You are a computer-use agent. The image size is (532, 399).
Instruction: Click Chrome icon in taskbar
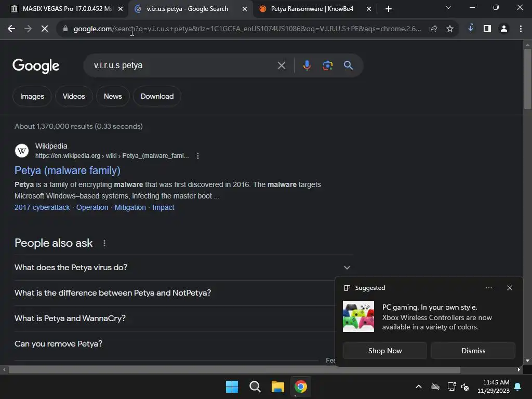(x=301, y=387)
